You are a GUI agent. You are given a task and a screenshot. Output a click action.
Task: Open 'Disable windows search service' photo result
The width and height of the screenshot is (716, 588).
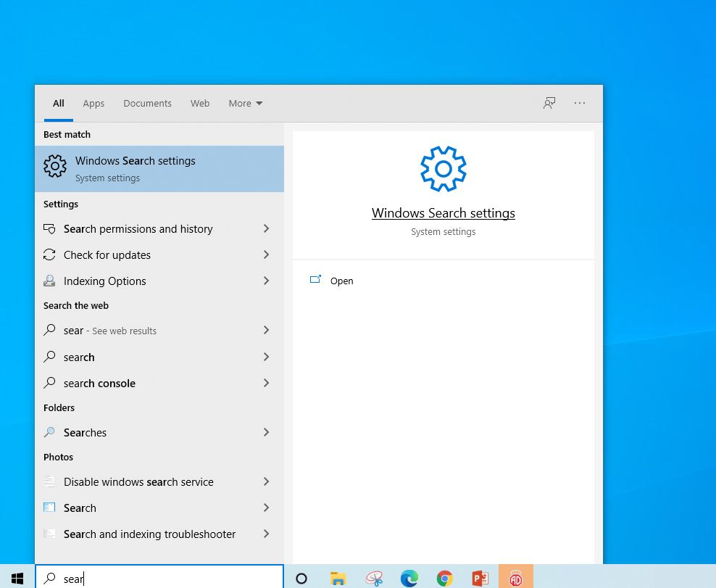click(x=159, y=481)
